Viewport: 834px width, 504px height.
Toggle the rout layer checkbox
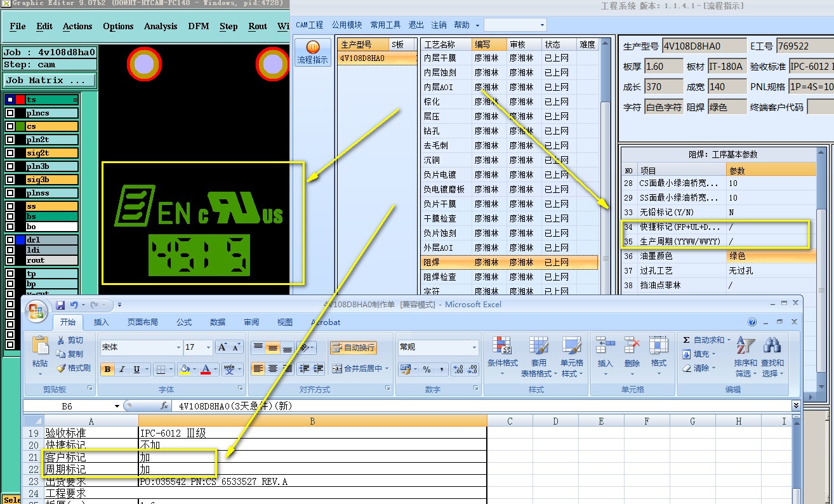coord(10,260)
